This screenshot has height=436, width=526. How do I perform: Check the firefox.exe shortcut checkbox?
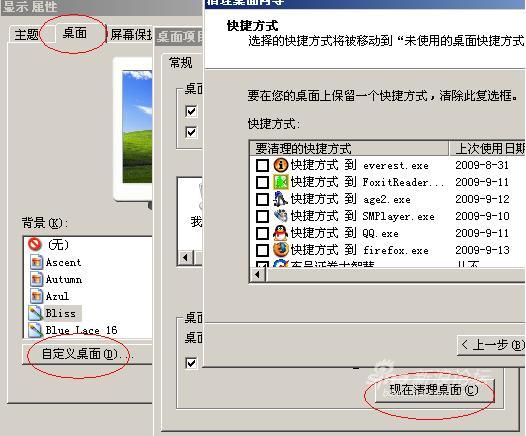click(262, 250)
